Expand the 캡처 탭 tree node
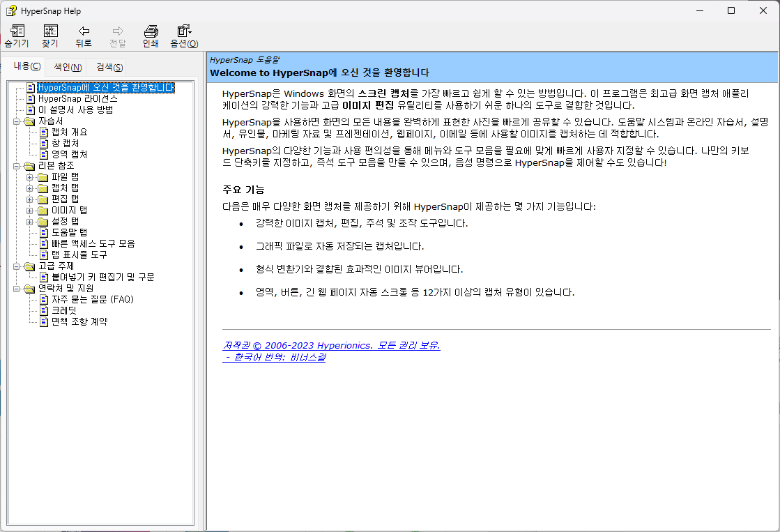 (30, 188)
